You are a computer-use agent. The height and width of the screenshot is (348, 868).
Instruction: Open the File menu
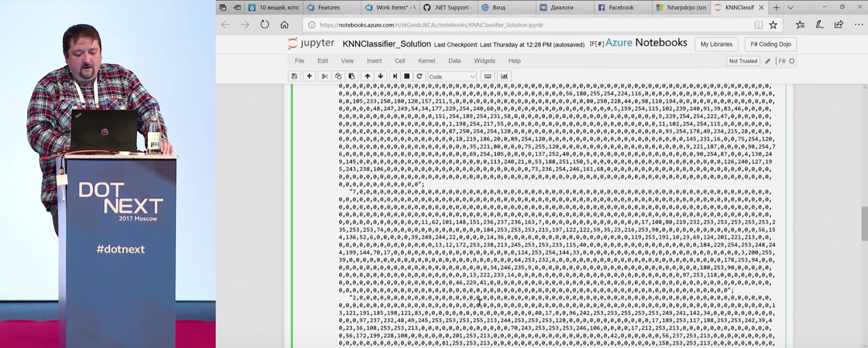[299, 61]
